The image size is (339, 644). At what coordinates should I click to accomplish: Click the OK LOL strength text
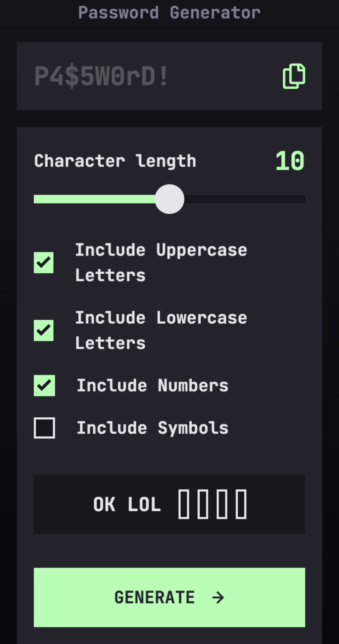pyautogui.click(x=127, y=504)
